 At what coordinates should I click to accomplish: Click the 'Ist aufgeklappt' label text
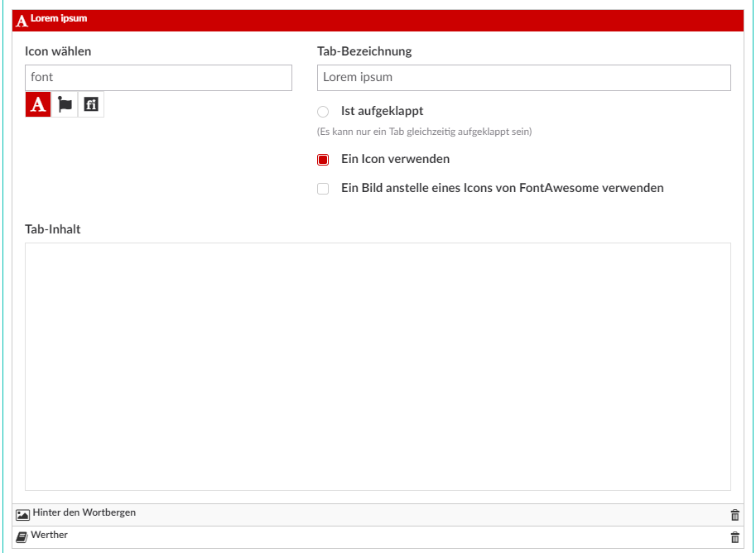382,111
